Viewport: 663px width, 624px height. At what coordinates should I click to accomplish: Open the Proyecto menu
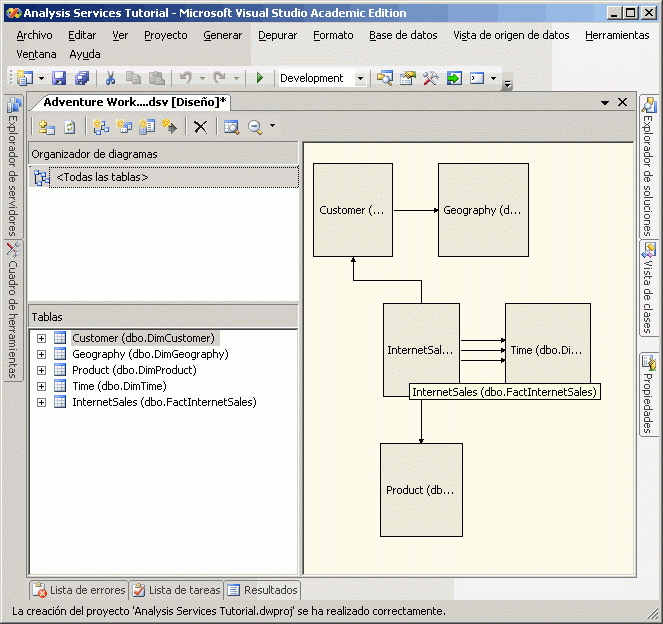click(x=165, y=35)
